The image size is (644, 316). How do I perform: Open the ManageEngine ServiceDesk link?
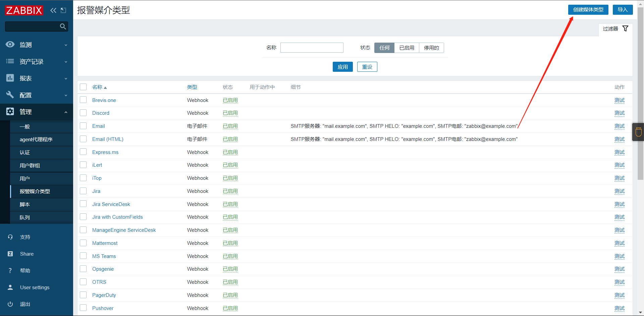[124, 230]
